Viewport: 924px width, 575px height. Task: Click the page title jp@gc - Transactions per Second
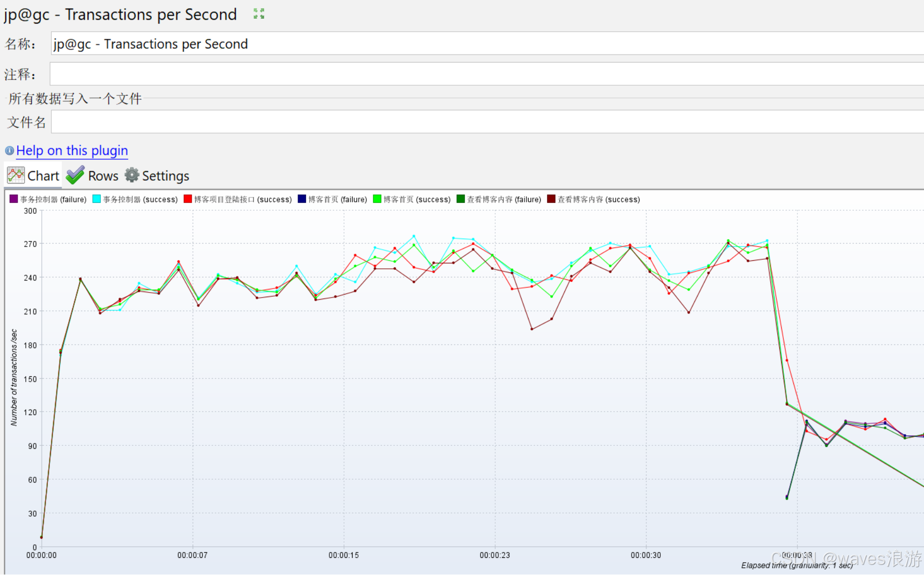tap(120, 14)
